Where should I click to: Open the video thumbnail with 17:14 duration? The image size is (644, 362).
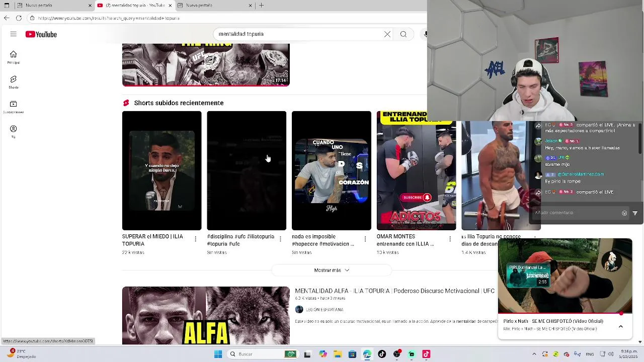click(206, 65)
